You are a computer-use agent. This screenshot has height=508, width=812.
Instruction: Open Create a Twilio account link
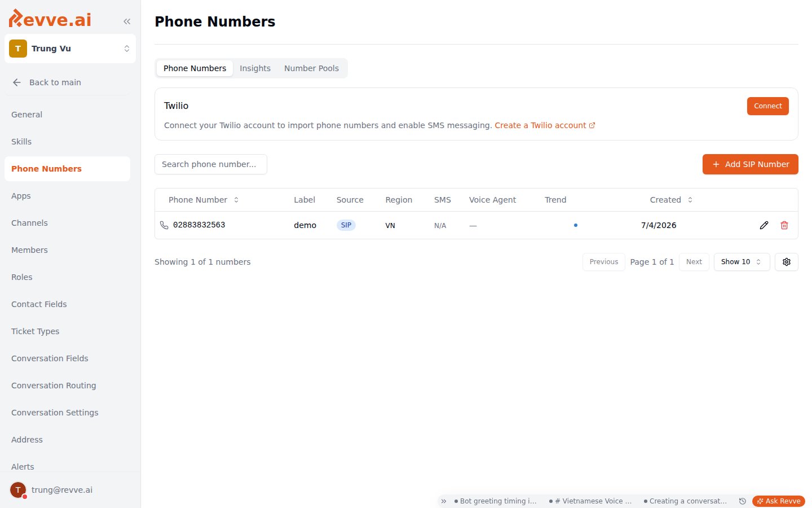[545, 125]
